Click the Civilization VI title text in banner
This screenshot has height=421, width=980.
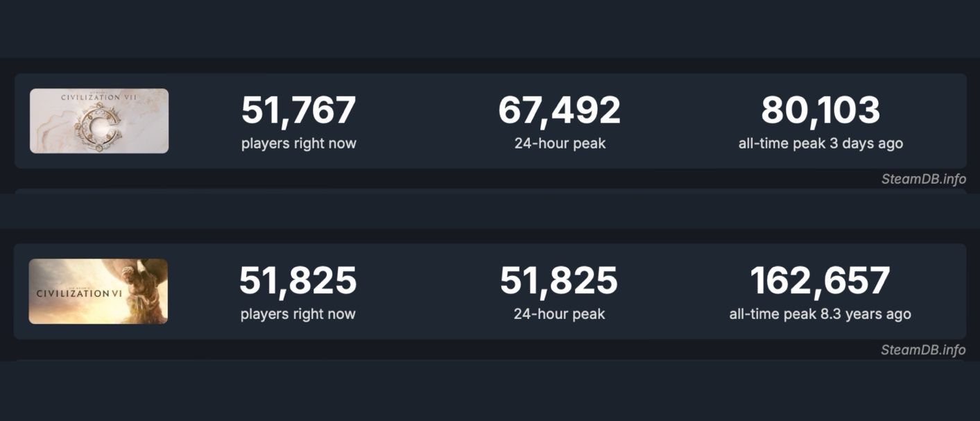[79, 293]
